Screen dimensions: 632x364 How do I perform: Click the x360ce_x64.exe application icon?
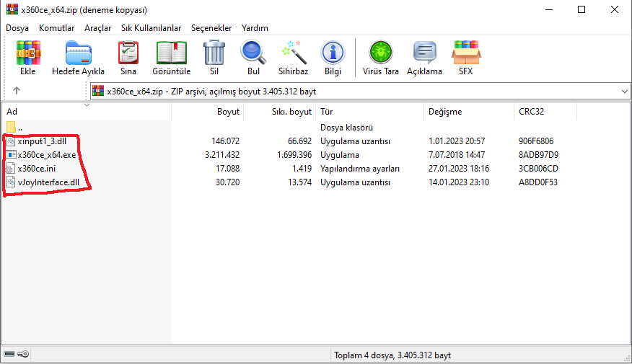[11, 155]
